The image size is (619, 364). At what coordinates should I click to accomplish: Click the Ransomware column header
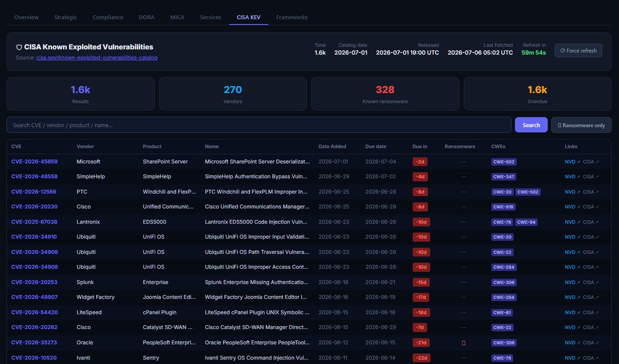click(x=460, y=146)
